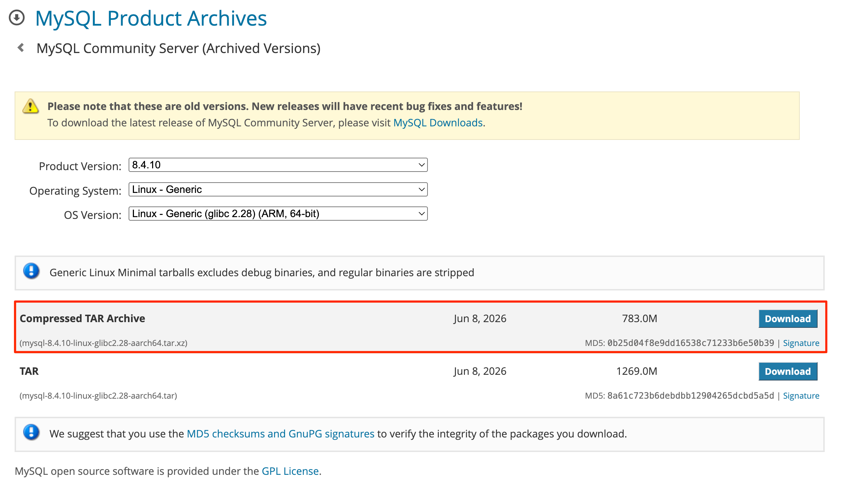Click the filename mysql-8.4.10-linux-glibc2.28-aarch64.tar
This screenshot has width=850, height=504.
coord(98,396)
